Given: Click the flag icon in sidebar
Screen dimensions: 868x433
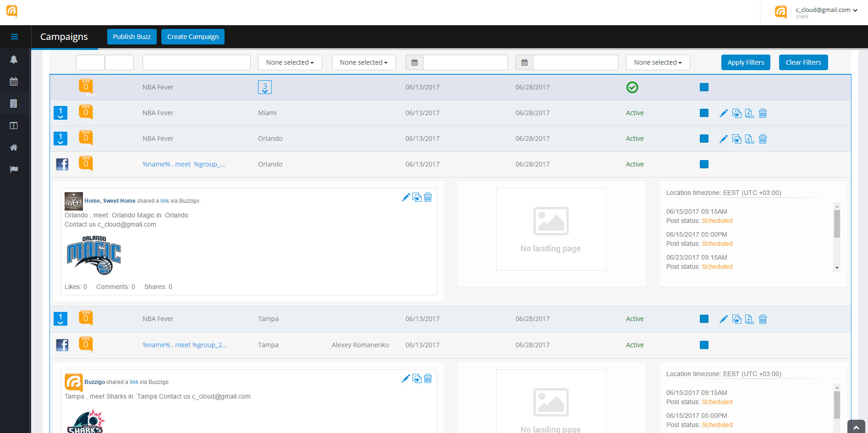Looking at the screenshot, I should pyautogui.click(x=14, y=169).
